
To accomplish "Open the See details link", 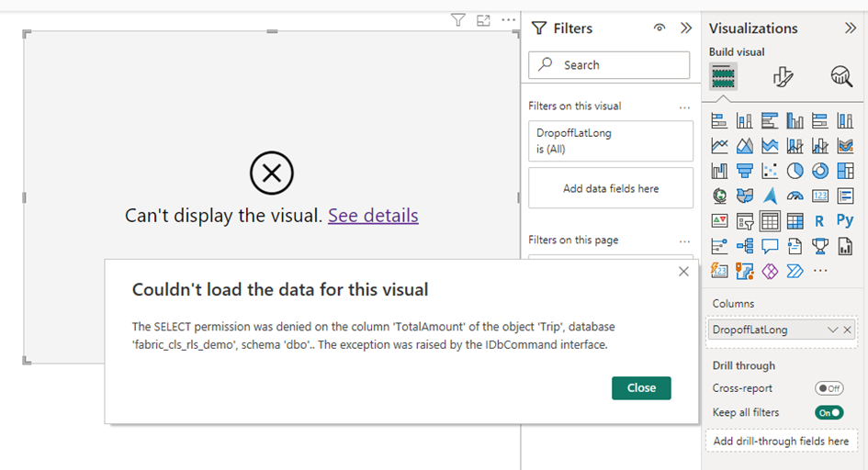I will pos(373,216).
